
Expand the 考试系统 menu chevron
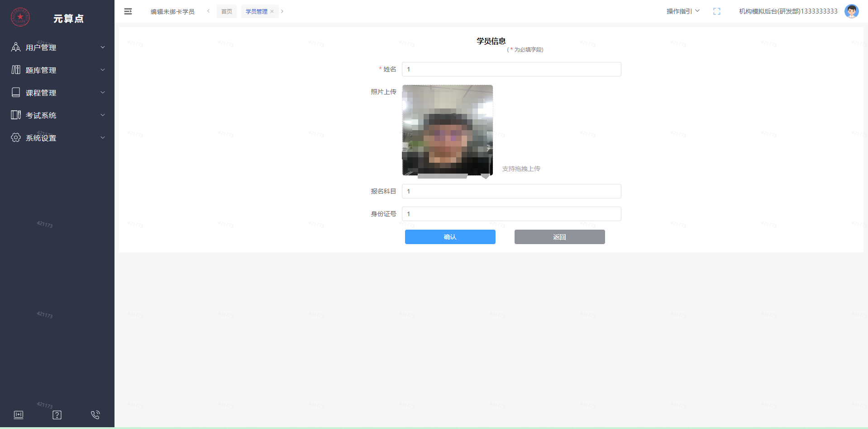[x=103, y=115]
